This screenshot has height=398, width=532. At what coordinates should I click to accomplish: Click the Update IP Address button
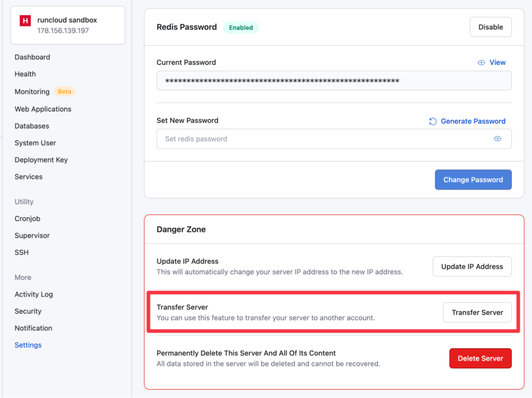click(472, 267)
